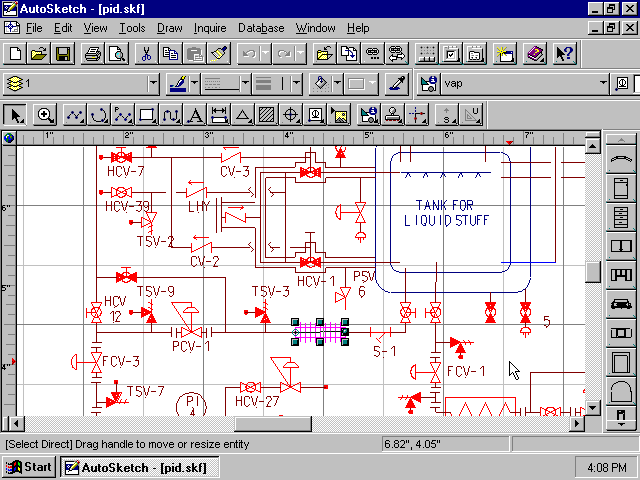Image resolution: width=640 pixels, height=480 pixels.
Task: Insert the car symbol from the side palette
Action: pyautogui.click(x=621, y=304)
